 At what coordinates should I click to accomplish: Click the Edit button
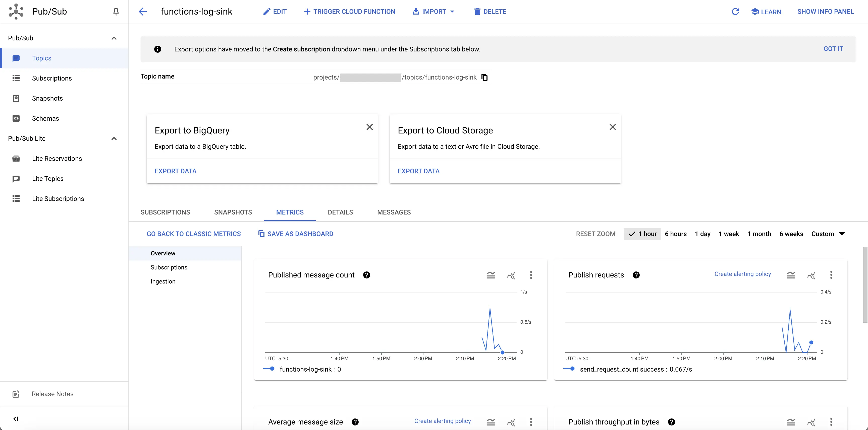[x=275, y=12]
